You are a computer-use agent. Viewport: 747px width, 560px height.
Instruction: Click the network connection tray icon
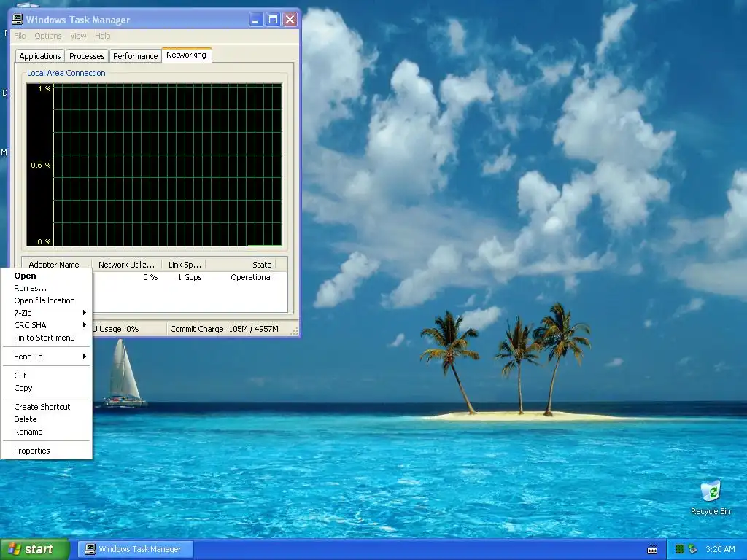[693, 549]
